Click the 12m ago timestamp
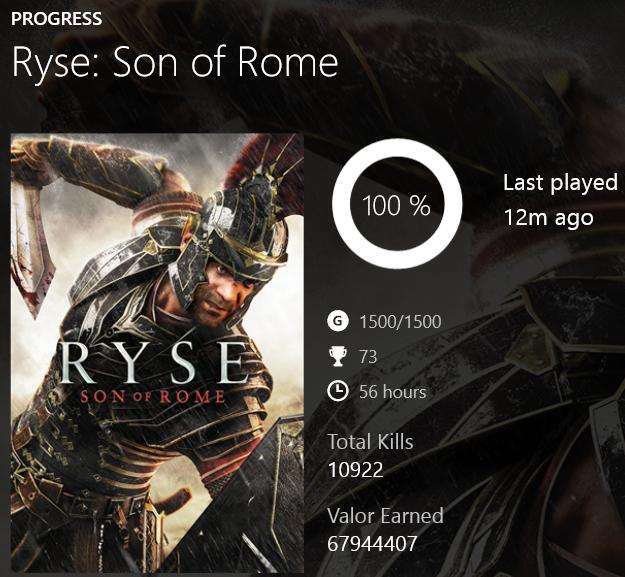The width and height of the screenshot is (625, 577). click(548, 217)
